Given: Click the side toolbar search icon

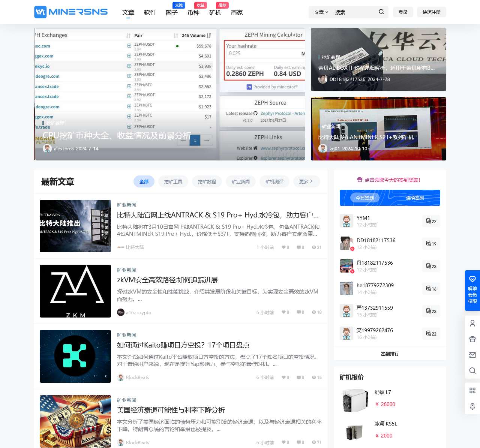Looking at the screenshot, I should [472, 371].
